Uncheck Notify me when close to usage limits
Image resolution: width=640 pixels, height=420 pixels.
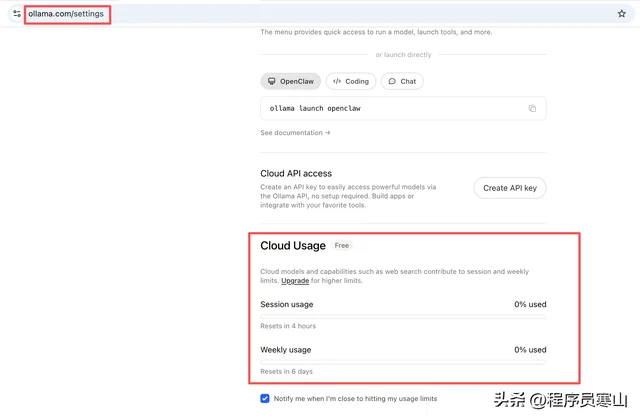click(x=264, y=398)
